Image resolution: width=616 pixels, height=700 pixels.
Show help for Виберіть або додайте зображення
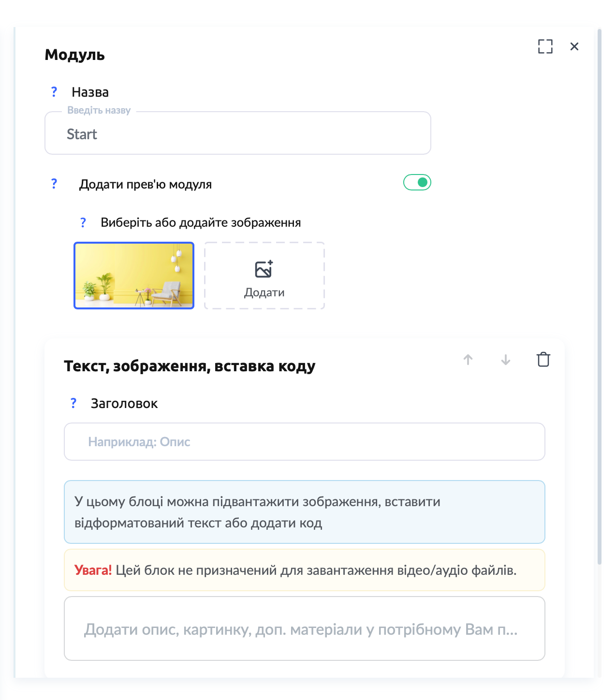83,222
